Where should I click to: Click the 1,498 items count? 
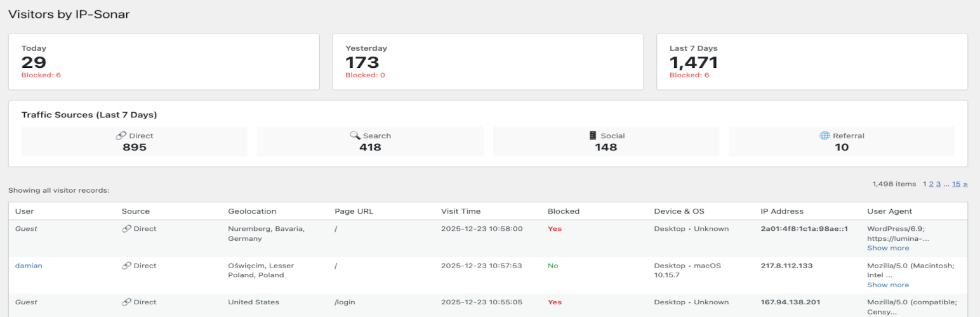click(x=894, y=184)
